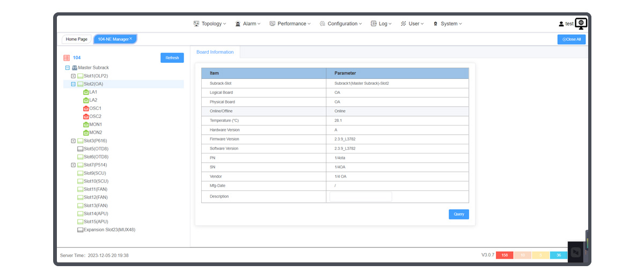The image size is (644, 279).
Task: Click the Subrack1(Master Subrack)-Slot2 value cell
Action: 397,83
